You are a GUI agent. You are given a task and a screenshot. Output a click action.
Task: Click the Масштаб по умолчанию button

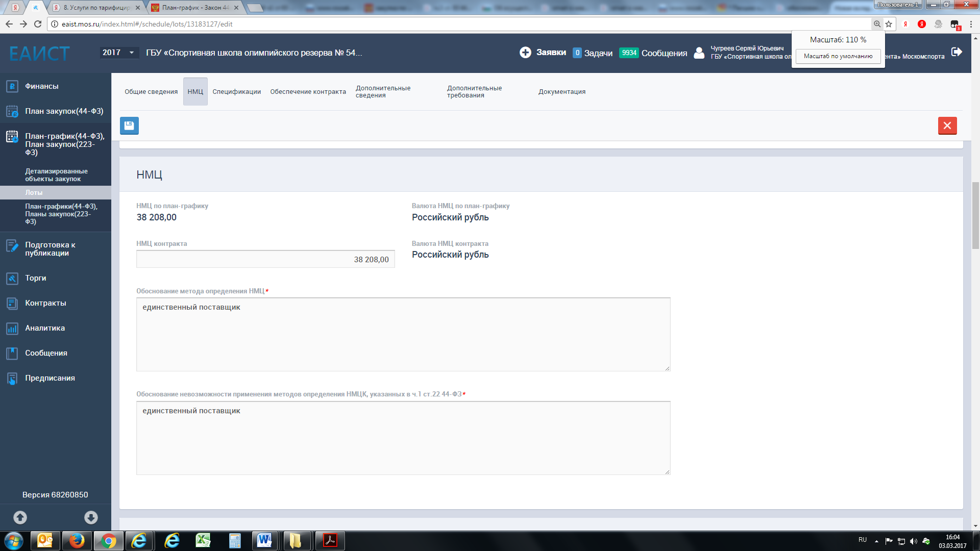tap(838, 56)
